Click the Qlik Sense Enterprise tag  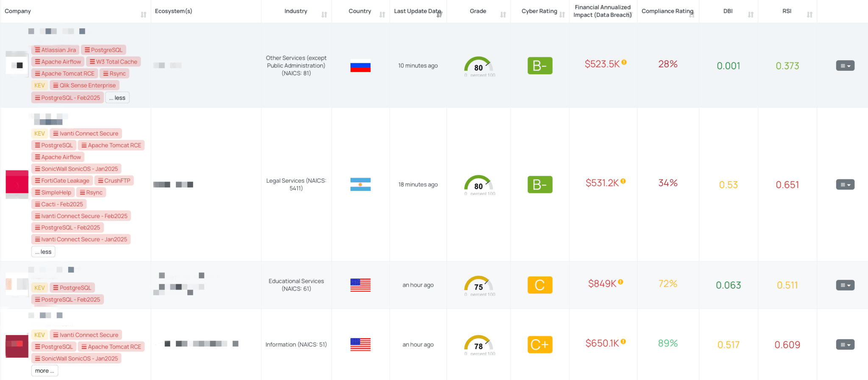pos(84,85)
